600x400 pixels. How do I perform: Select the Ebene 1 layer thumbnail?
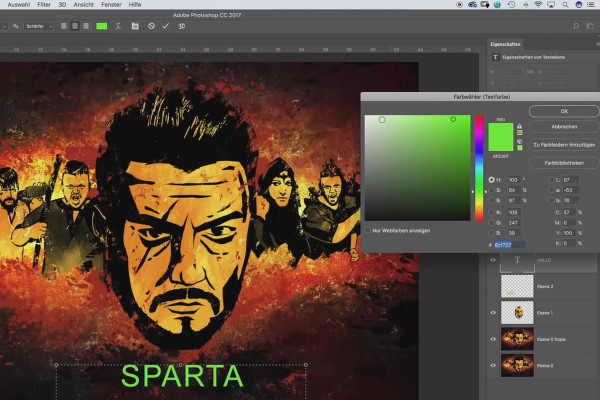[517, 313]
